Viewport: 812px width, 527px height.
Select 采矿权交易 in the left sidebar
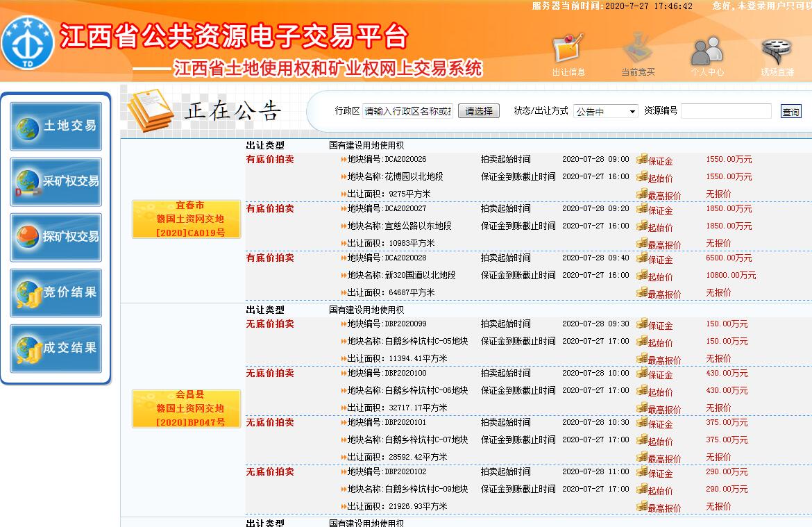point(56,182)
